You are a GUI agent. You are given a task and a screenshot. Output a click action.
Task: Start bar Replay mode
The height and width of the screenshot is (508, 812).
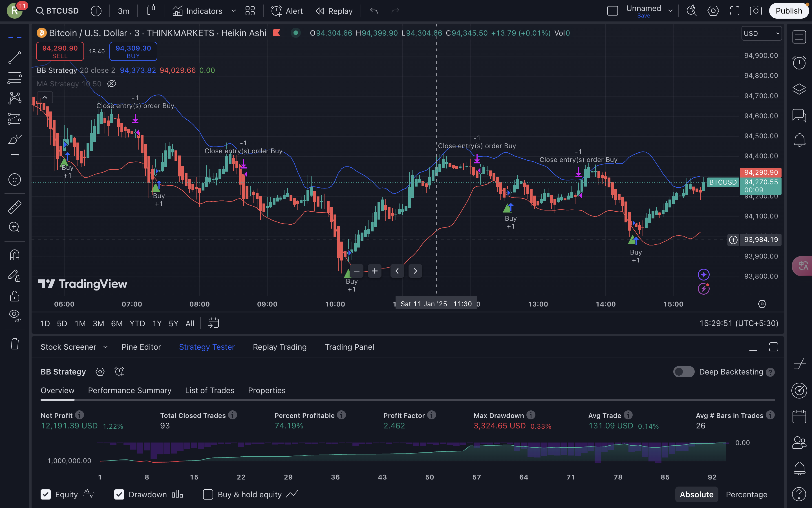tap(334, 11)
